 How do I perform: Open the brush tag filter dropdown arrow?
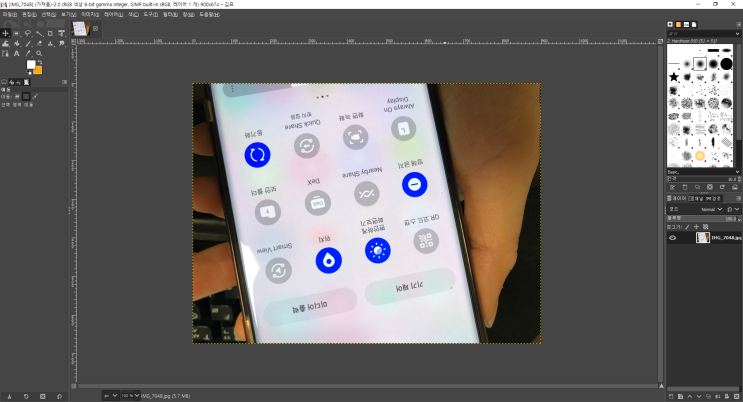(x=737, y=34)
